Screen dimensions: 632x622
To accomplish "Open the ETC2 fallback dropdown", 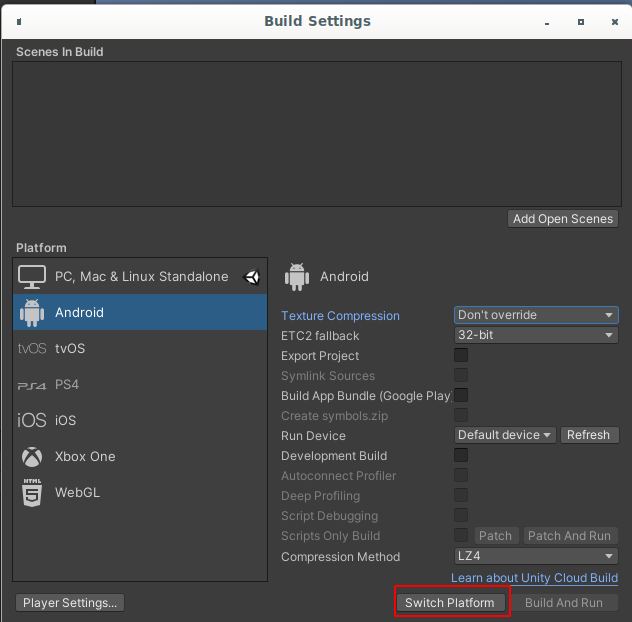I will pyautogui.click(x=536, y=335).
